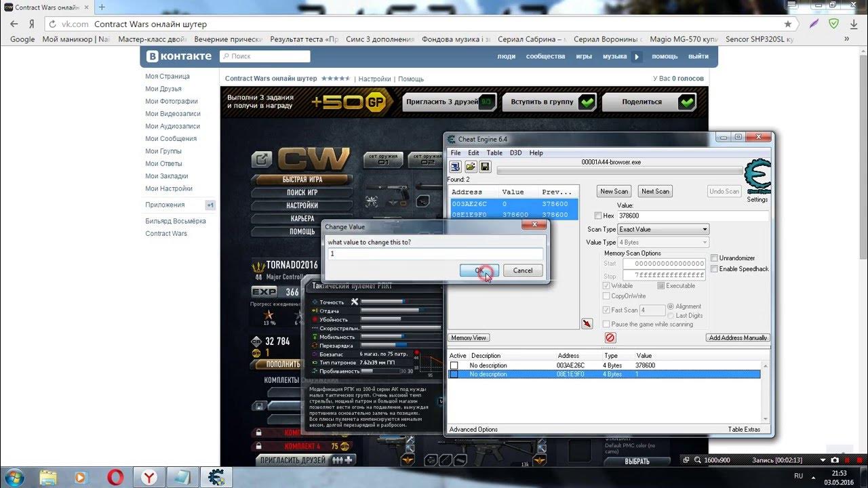Click the music play button in VK header

click(x=637, y=56)
